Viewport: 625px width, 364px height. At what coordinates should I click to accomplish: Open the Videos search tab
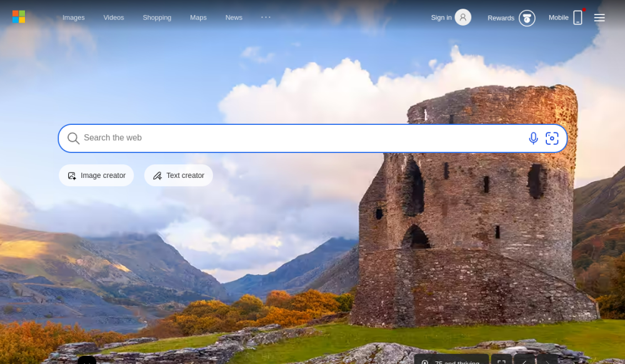pos(114,17)
